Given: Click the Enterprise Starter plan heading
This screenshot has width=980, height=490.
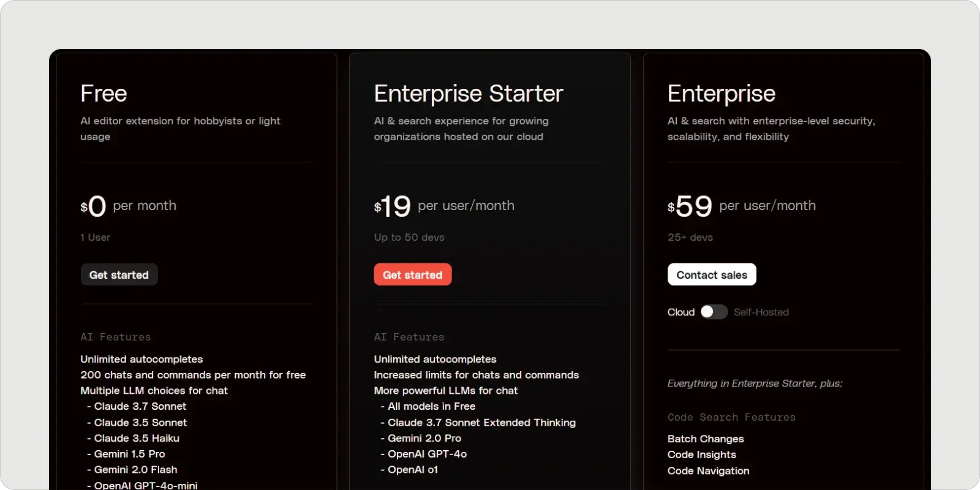Looking at the screenshot, I should 469,93.
